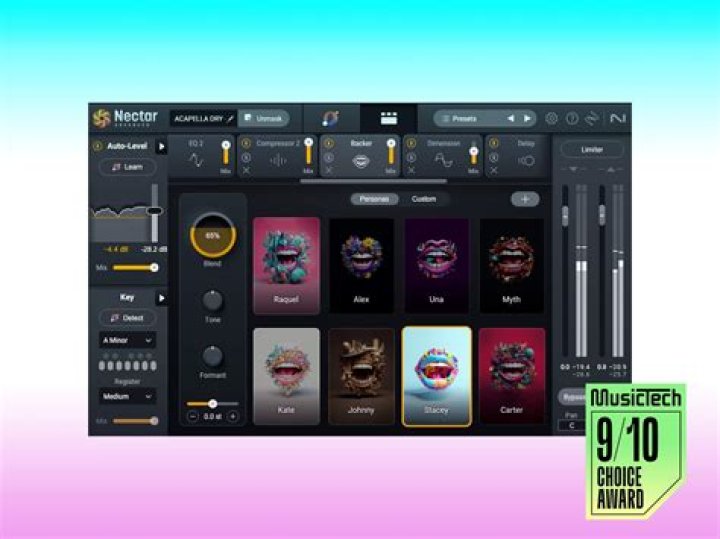The image size is (720, 539).
Task: Select the Una persona
Action: [436, 266]
